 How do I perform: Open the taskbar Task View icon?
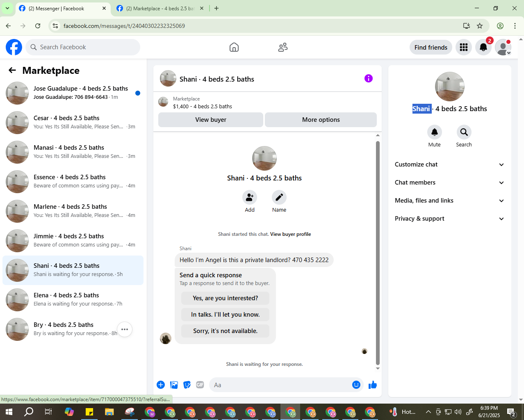[48, 412]
